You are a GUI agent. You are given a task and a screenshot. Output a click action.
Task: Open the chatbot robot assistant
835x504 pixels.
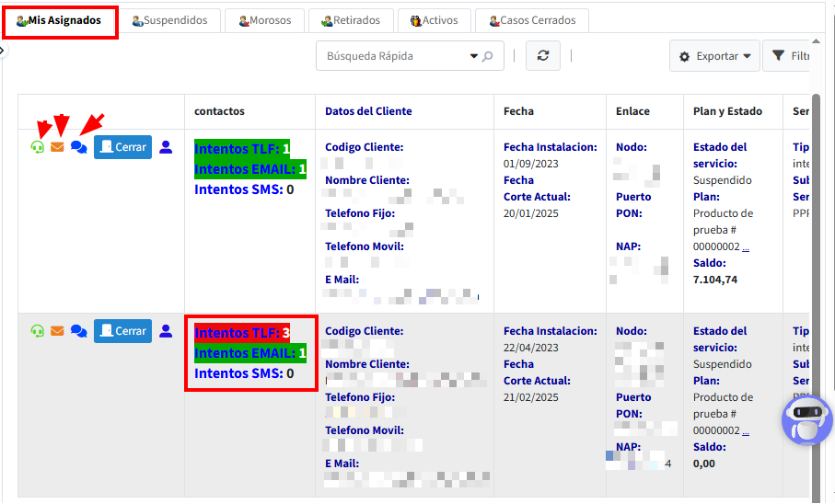[x=806, y=420]
